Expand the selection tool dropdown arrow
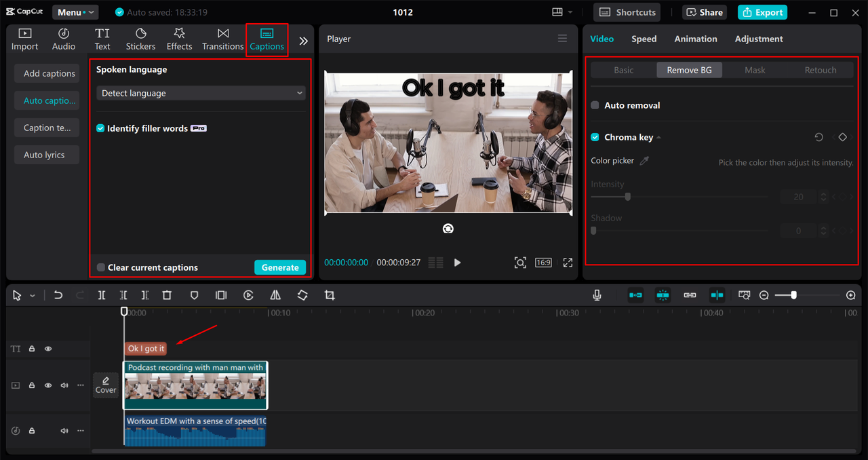This screenshot has height=460, width=868. tap(33, 296)
